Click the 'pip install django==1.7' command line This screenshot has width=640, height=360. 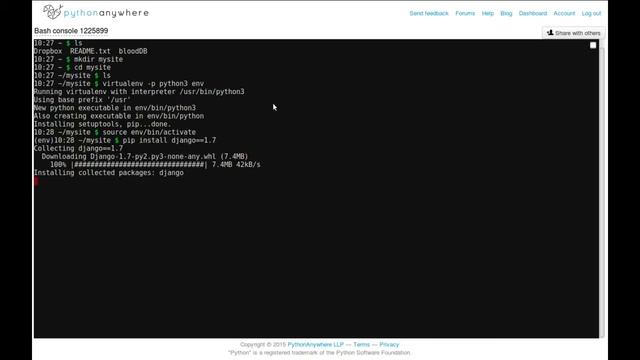125,140
